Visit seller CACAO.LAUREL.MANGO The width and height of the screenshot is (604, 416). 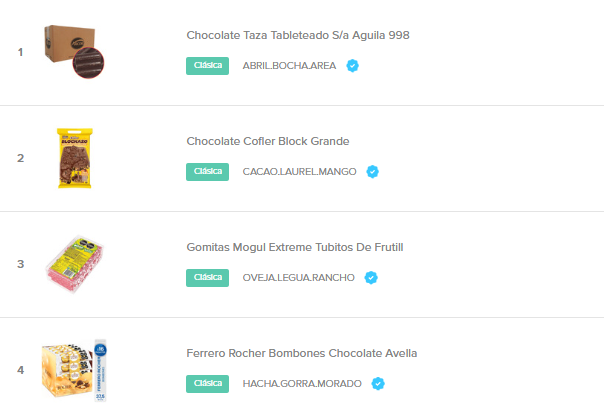pos(299,171)
